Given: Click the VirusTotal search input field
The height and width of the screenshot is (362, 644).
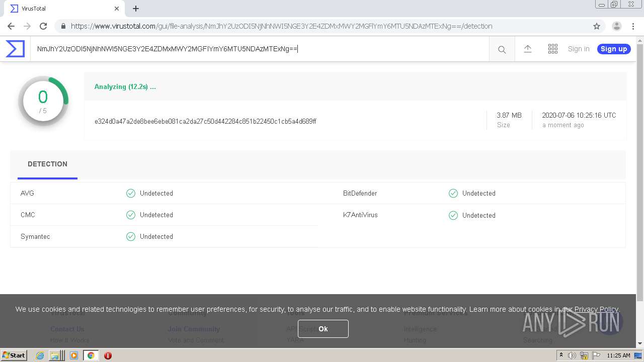Looking at the screenshot, I should click(x=259, y=49).
